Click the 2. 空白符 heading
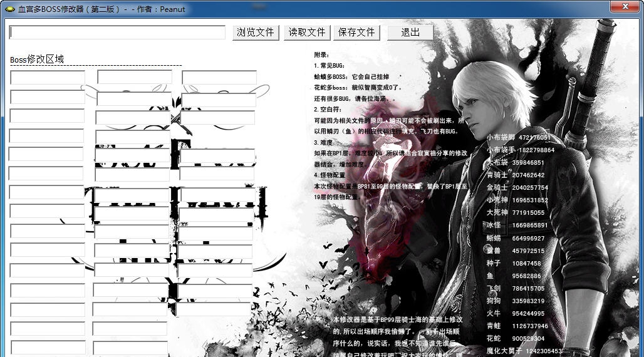The height and width of the screenshot is (357, 644). click(x=328, y=109)
